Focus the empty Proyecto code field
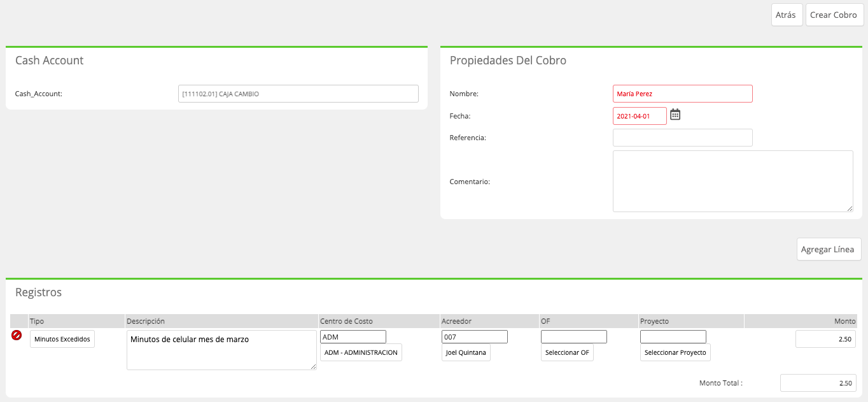This screenshot has width=868, height=402. (673, 336)
